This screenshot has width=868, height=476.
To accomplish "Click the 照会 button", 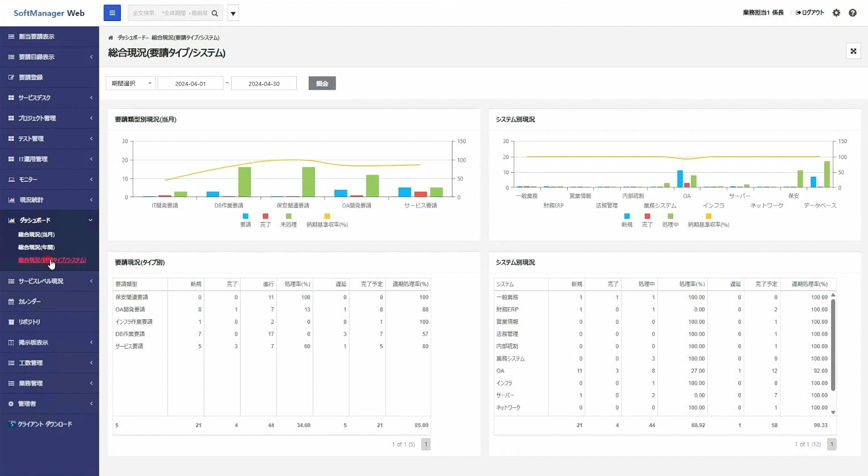I will [322, 83].
